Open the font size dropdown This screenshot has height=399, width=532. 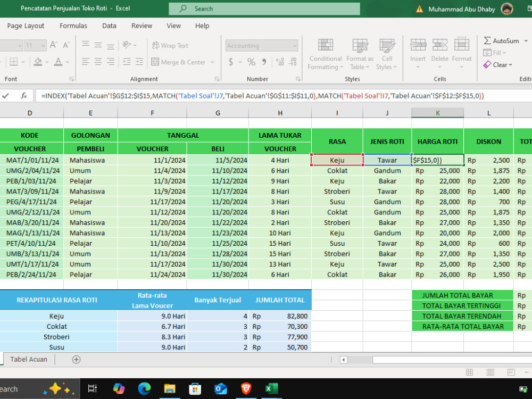point(43,45)
